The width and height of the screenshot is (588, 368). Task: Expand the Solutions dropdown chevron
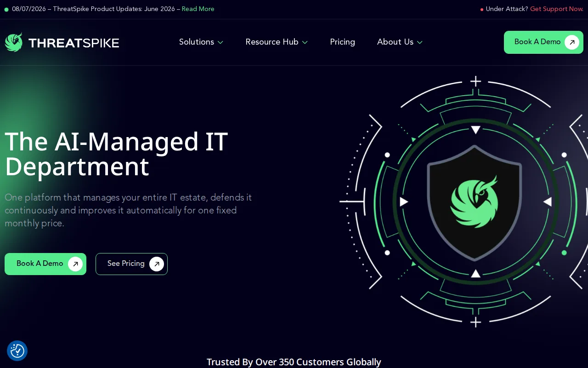pyautogui.click(x=220, y=42)
